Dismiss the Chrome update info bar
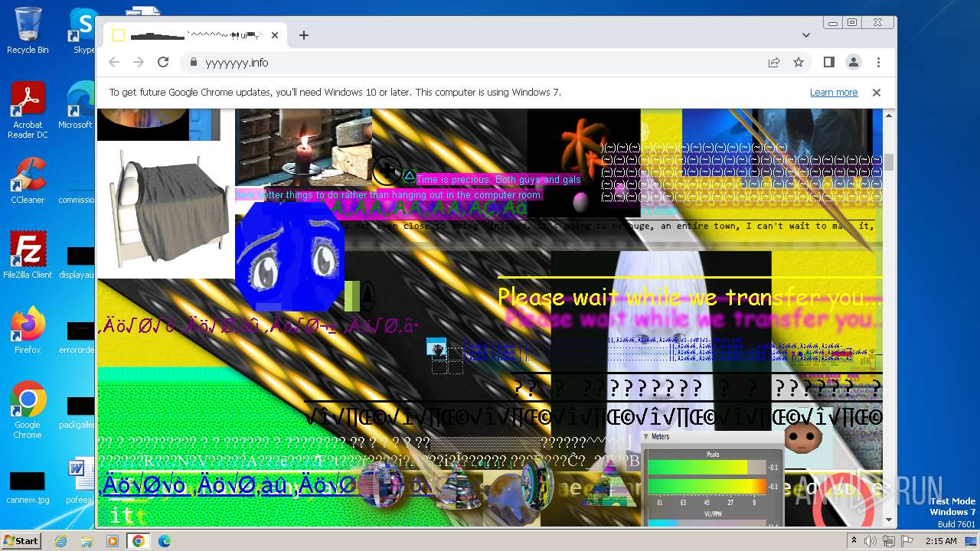The height and width of the screenshot is (551, 980). 877,93
